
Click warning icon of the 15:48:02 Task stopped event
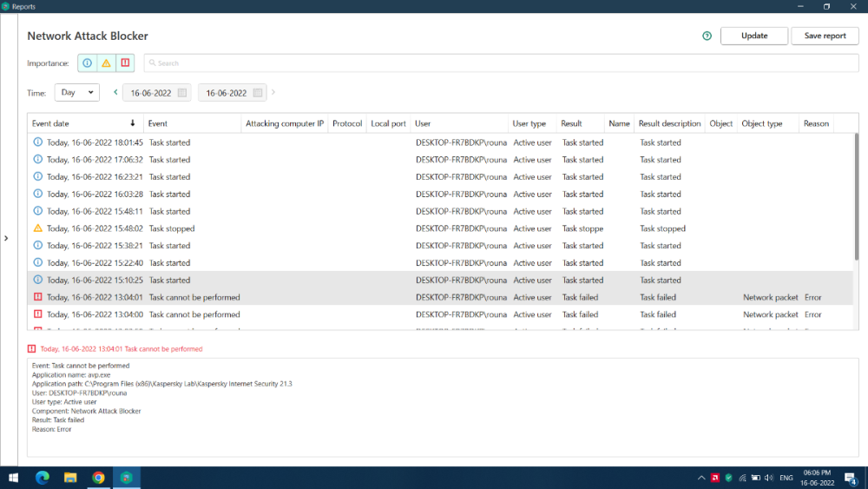coord(37,228)
